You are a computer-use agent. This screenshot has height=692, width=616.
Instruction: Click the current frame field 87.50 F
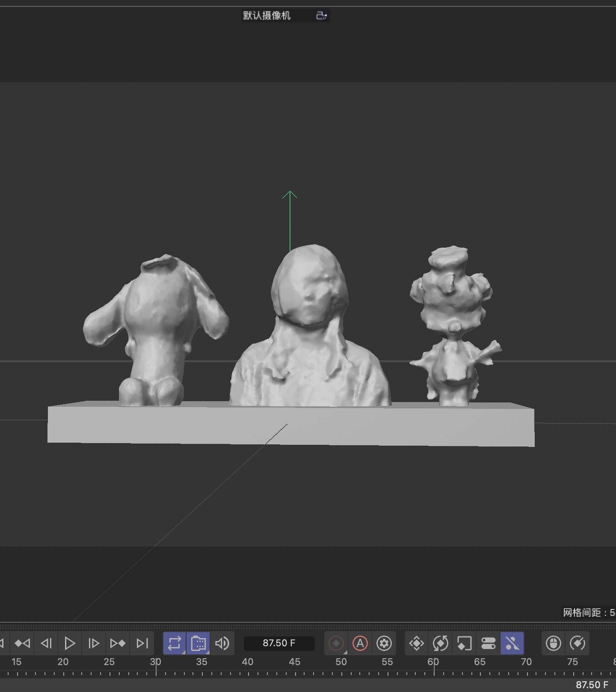coord(279,643)
